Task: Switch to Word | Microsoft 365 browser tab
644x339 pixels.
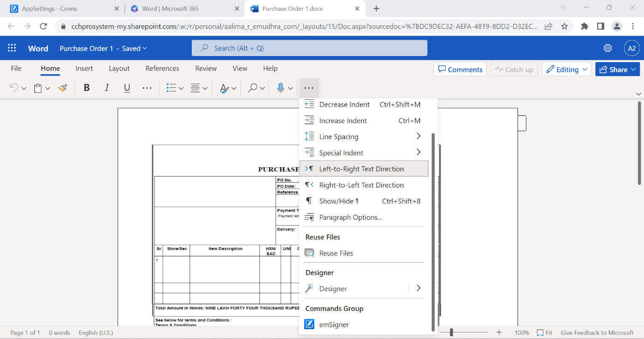Action: tap(184, 8)
